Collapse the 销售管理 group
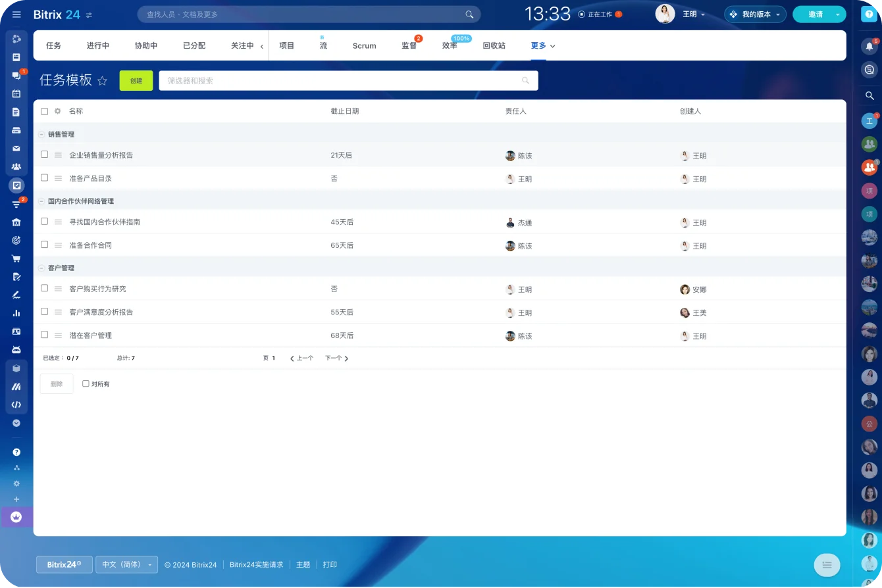The height and width of the screenshot is (588, 882). (41, 134)
